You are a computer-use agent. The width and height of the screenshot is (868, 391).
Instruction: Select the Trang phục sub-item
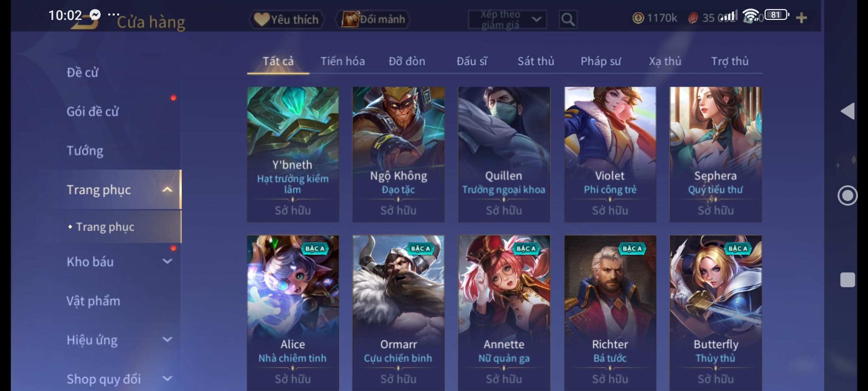tap(105, 227)
